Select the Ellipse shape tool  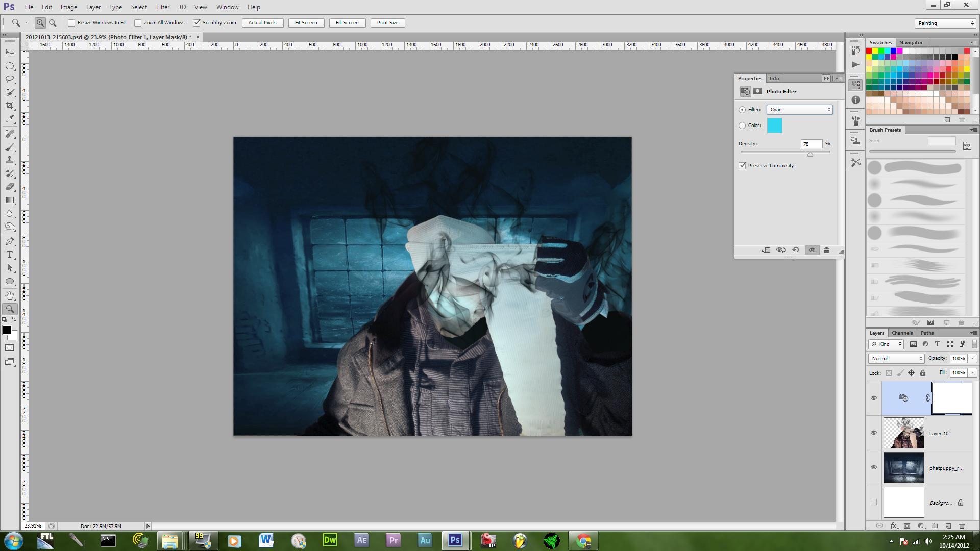(x=10, y=281)
